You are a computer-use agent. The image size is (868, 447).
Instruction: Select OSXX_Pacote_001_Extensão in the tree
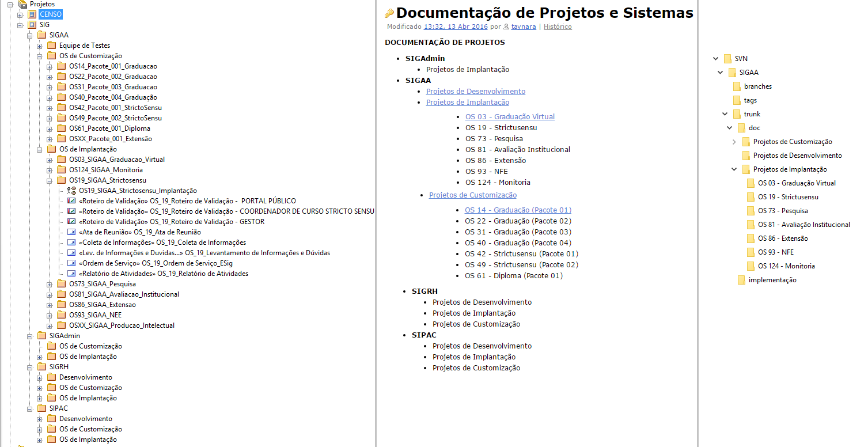[111, 139]
